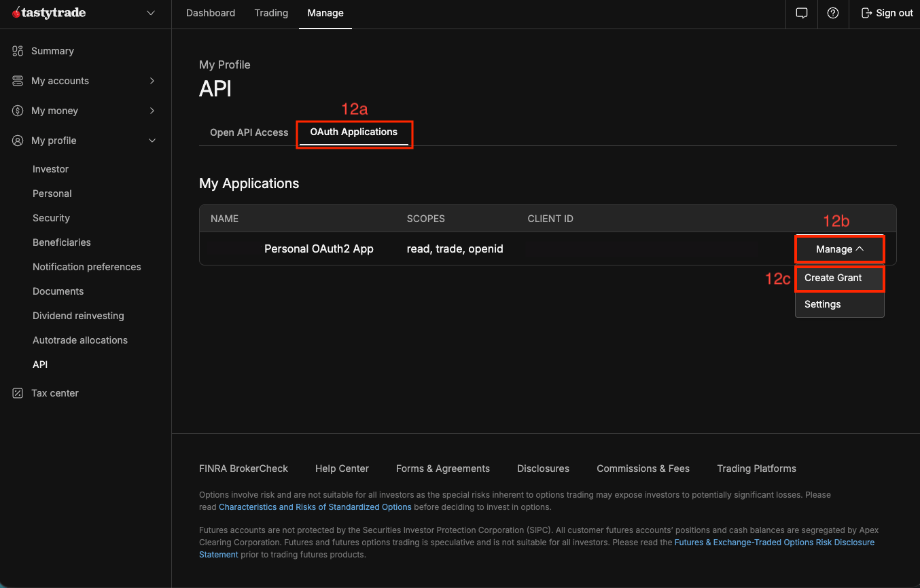Select the OAuth Applications tab
The height and width of the screenshot is (588, 920).
tap(354, 132)
